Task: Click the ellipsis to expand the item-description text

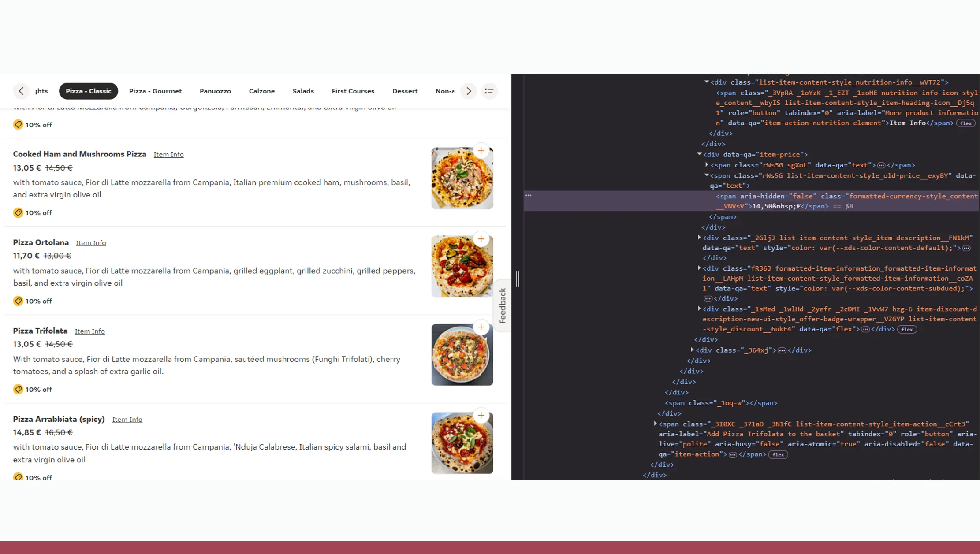Action: (966, 248)
